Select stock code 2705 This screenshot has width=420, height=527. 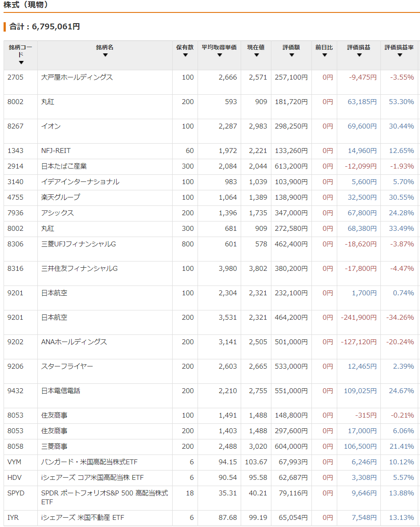point(16,77)
